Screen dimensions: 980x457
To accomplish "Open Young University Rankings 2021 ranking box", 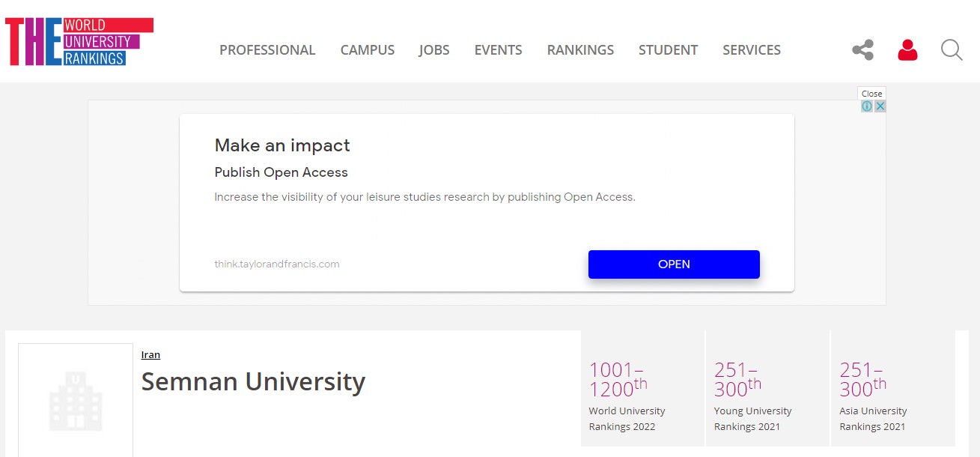I will [x=767, y=388].
